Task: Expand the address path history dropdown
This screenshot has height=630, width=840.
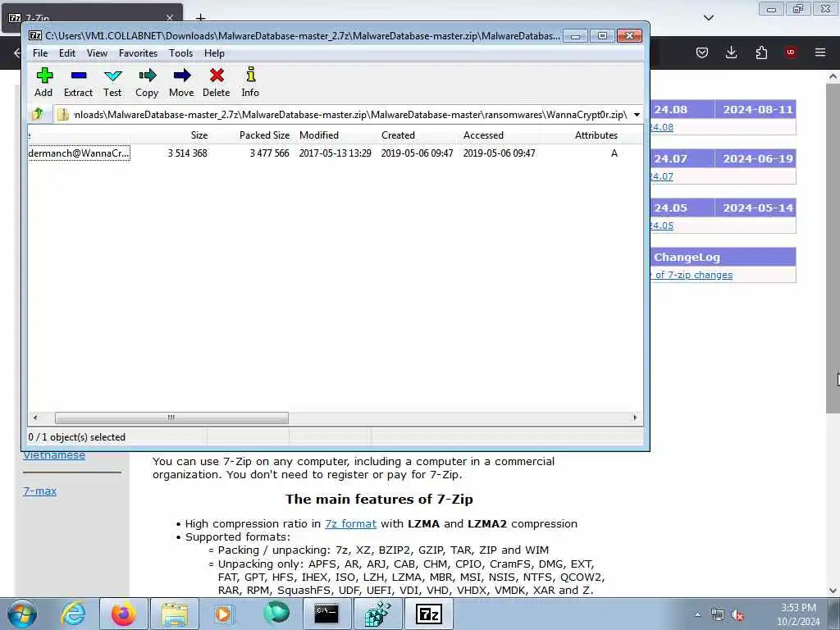Action: 637,115
